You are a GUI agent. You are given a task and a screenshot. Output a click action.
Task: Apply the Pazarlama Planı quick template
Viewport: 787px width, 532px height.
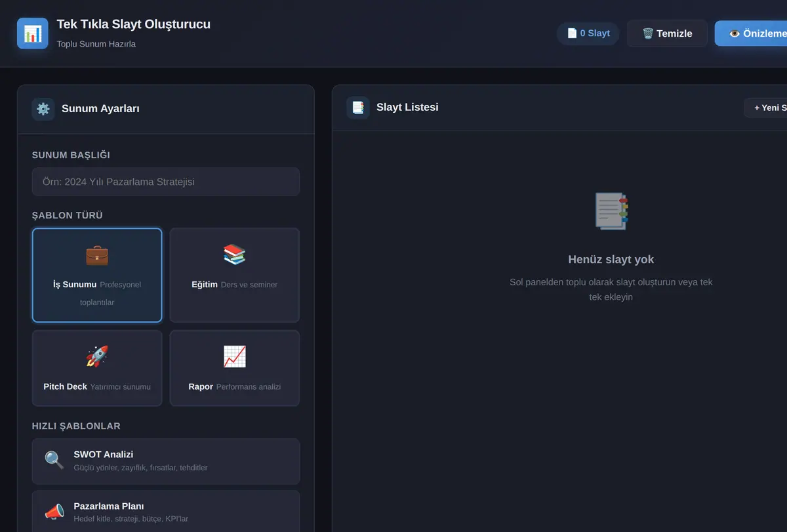tap(166, 512)
